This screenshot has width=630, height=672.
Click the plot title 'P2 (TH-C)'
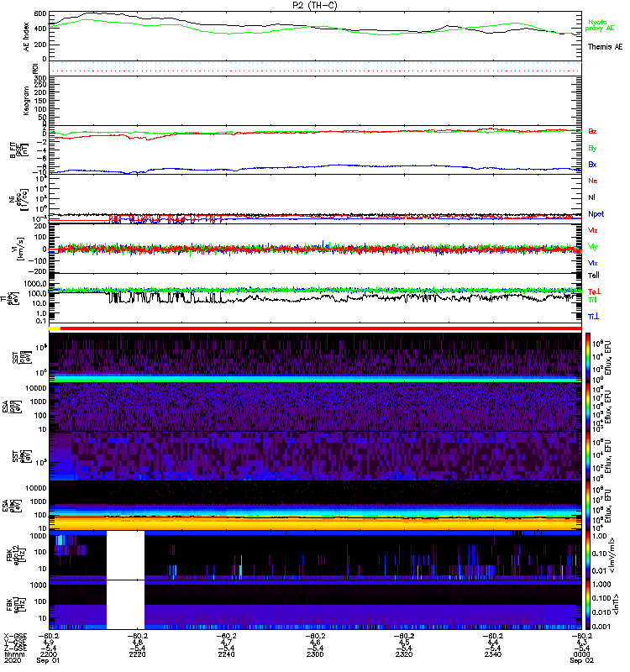pos(314,5)
